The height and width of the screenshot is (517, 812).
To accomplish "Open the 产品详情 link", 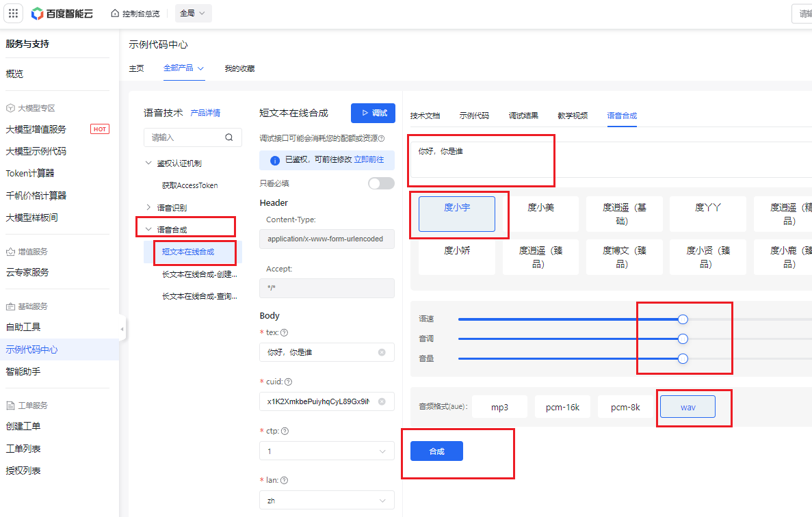I will click(x=205, y=113).
